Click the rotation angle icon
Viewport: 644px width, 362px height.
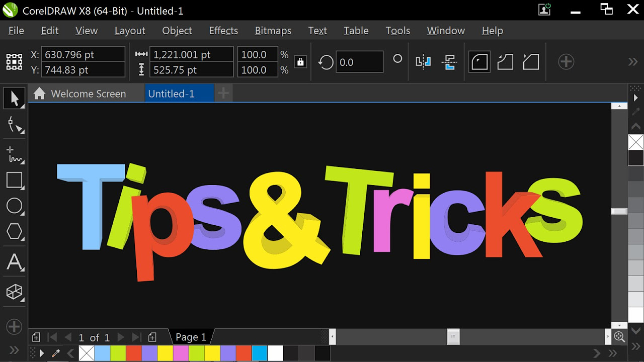coord(326,62)
